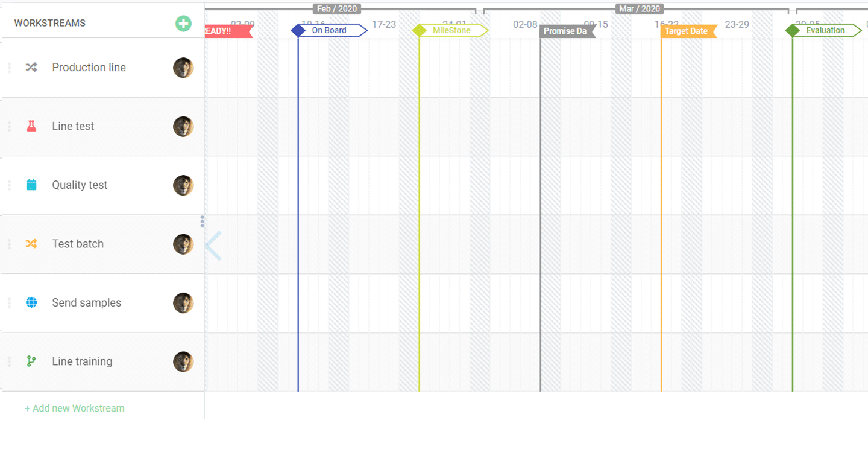
Task: Select the green Evaluation milestone flag
Action: point(825,30)
